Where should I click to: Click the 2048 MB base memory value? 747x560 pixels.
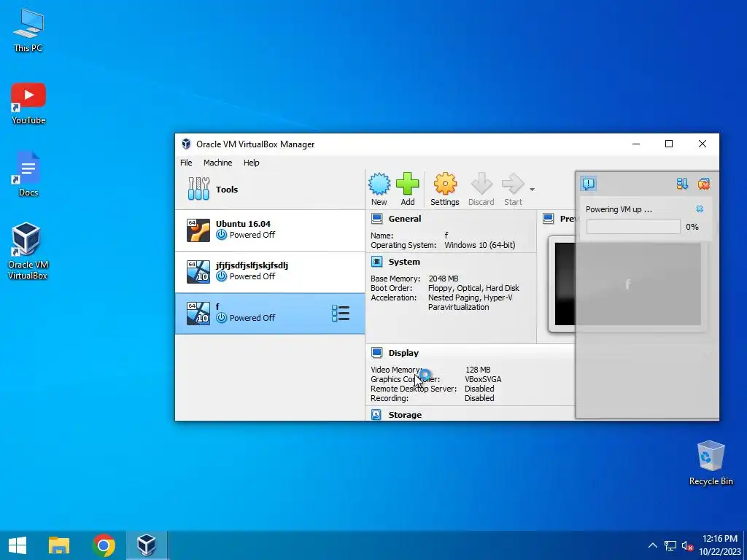pyautogui.click(x=444, y=279)
